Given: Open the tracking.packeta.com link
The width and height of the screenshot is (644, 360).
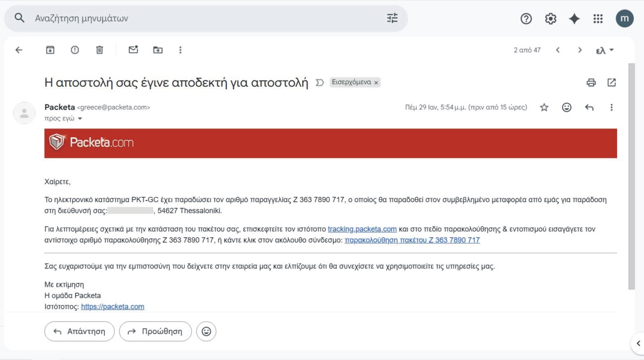Looking at the screenshot, I should tap(362, 229).
